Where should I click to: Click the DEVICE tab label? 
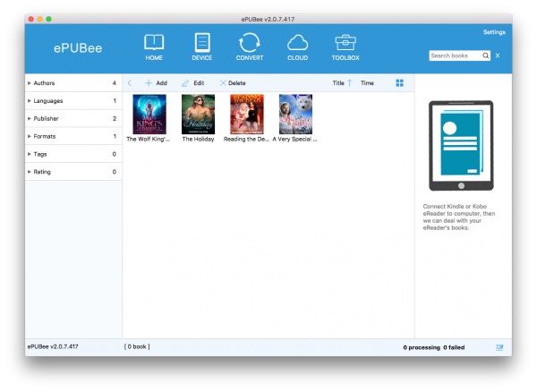point(202,58)
